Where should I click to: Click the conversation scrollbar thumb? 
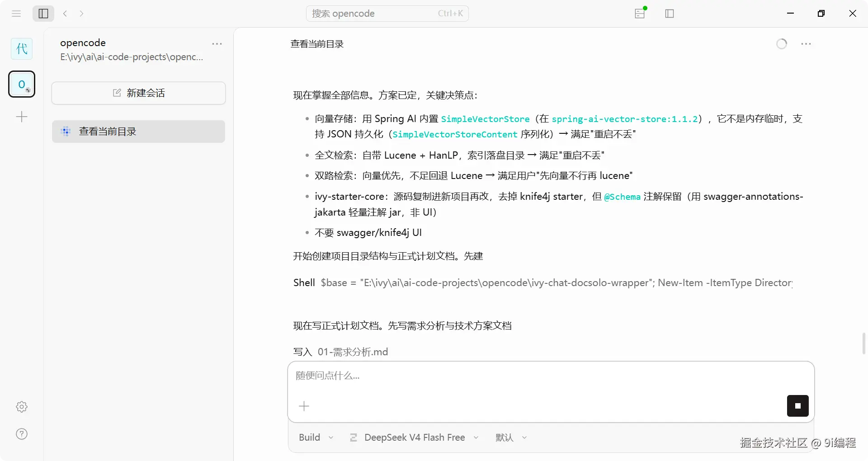point(864,343)
